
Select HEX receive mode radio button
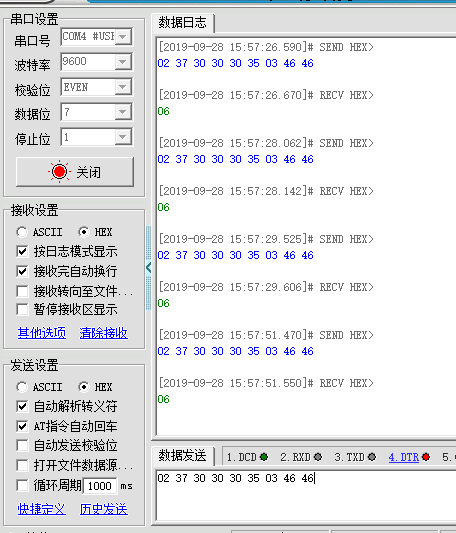click(83, 232)
